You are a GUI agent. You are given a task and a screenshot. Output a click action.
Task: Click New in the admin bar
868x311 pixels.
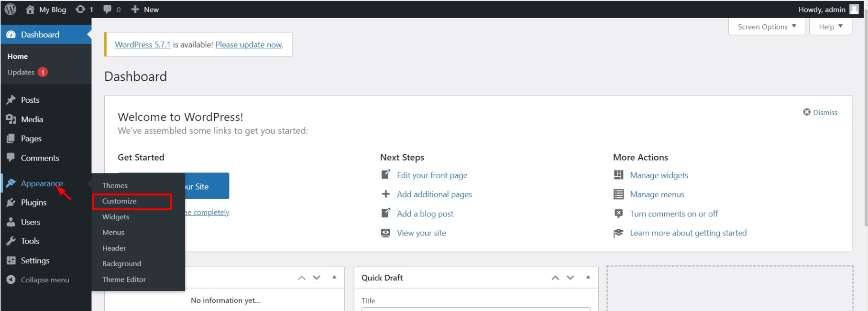pos(151,9)
